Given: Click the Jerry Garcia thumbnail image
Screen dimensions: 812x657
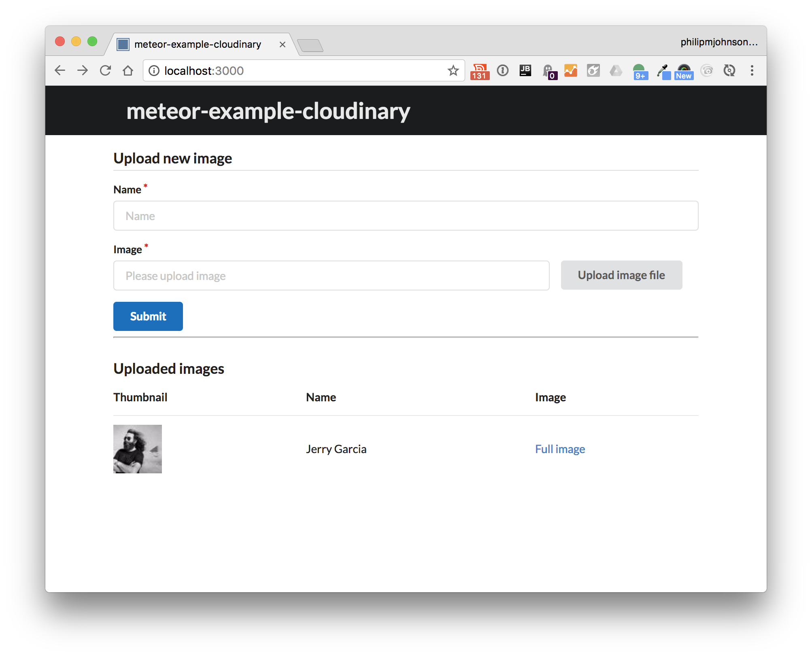Looking at the screenshot, I should pos(138,449).
